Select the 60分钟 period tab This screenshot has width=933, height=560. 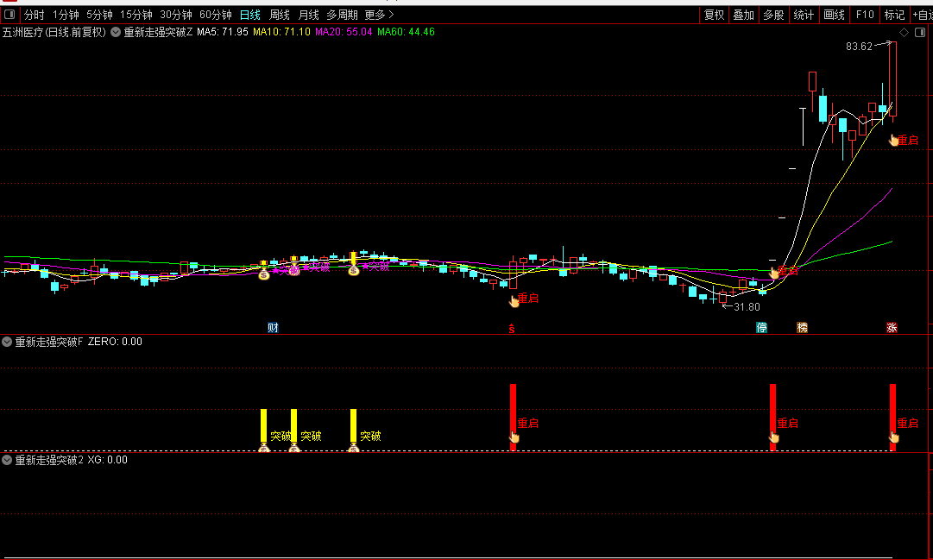point(216,15)
